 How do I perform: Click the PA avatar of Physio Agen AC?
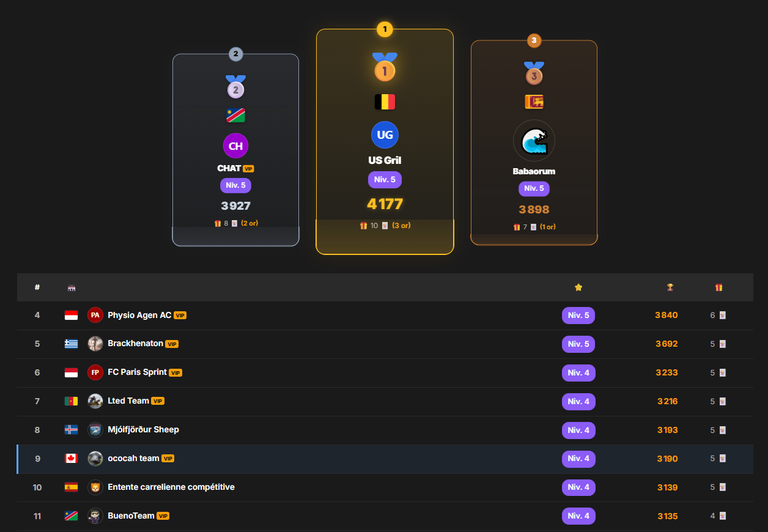click(x=95, y=315)
